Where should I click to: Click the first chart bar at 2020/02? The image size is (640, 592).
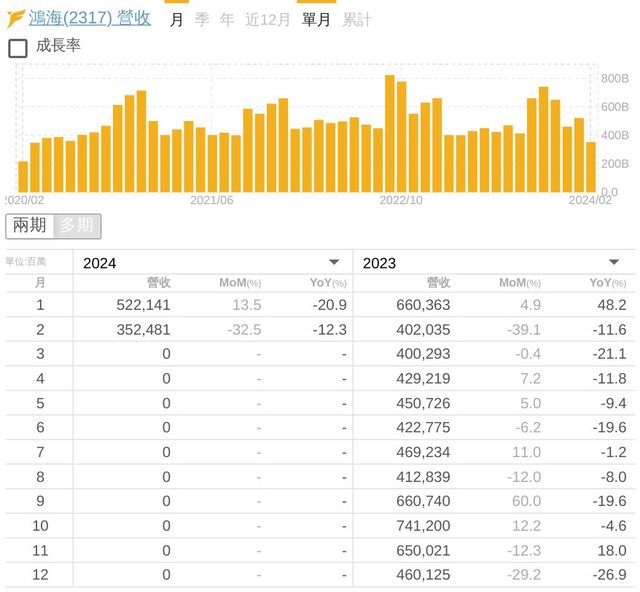pos(23,176)
